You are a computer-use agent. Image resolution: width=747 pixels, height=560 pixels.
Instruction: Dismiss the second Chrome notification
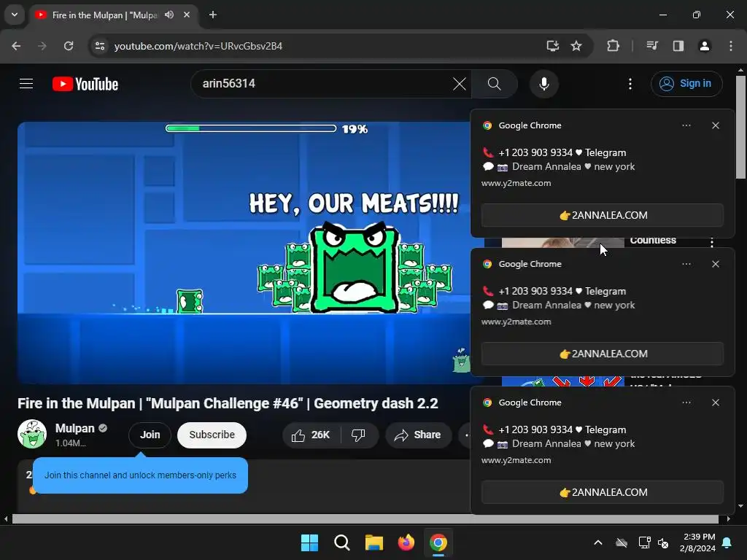(x=715, y=264)
